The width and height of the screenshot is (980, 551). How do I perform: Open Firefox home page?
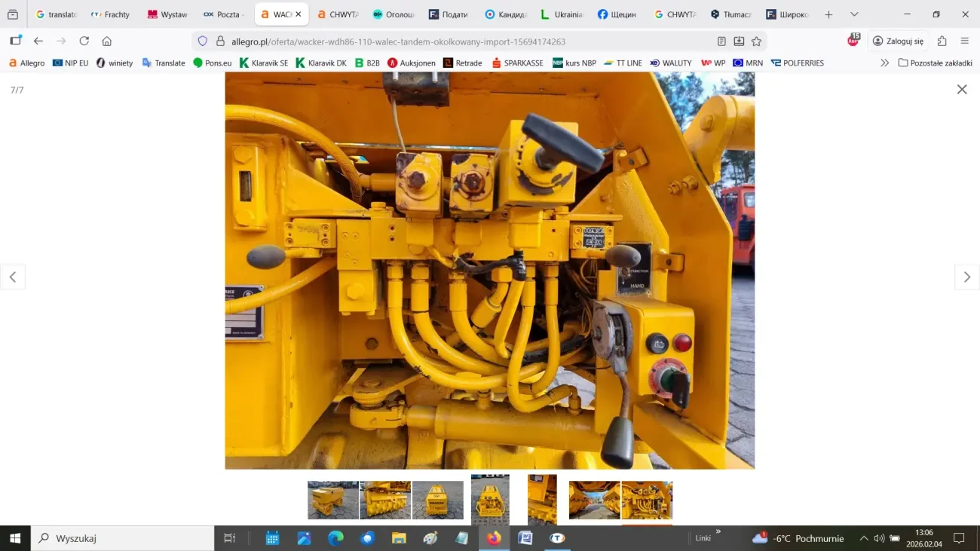click(x=107, y=41)
